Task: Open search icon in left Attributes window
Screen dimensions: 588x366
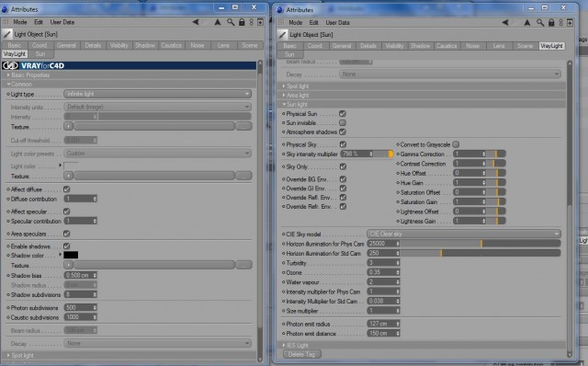Action: 231,22
